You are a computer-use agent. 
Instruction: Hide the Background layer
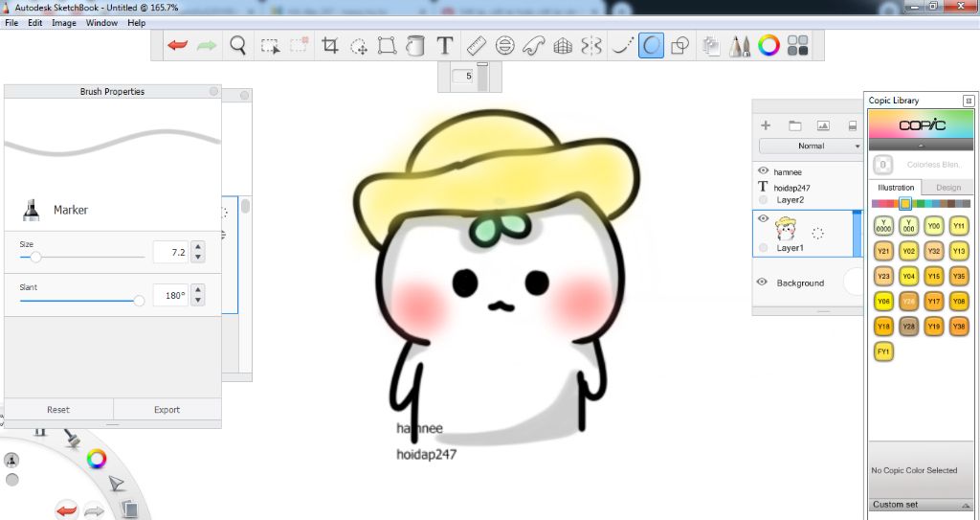click(x=762, y=282)
